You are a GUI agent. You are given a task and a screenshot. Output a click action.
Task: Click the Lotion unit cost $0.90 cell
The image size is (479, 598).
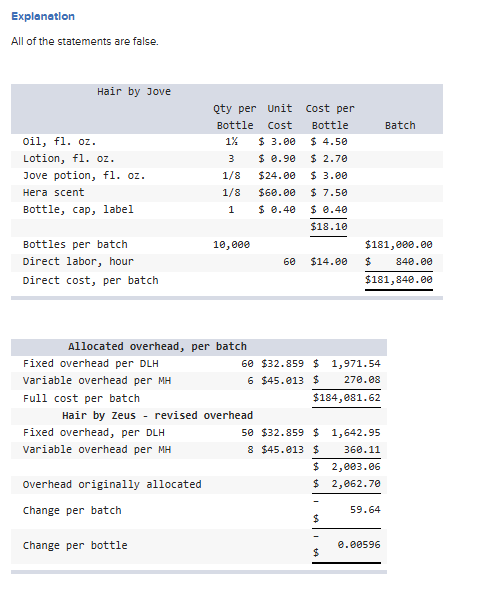277,159
